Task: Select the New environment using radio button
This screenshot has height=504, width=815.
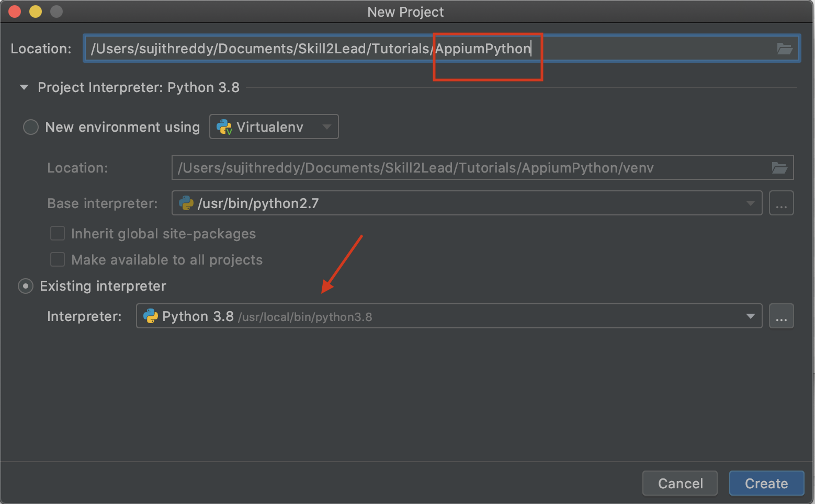Action: click(x=31, y=127)
